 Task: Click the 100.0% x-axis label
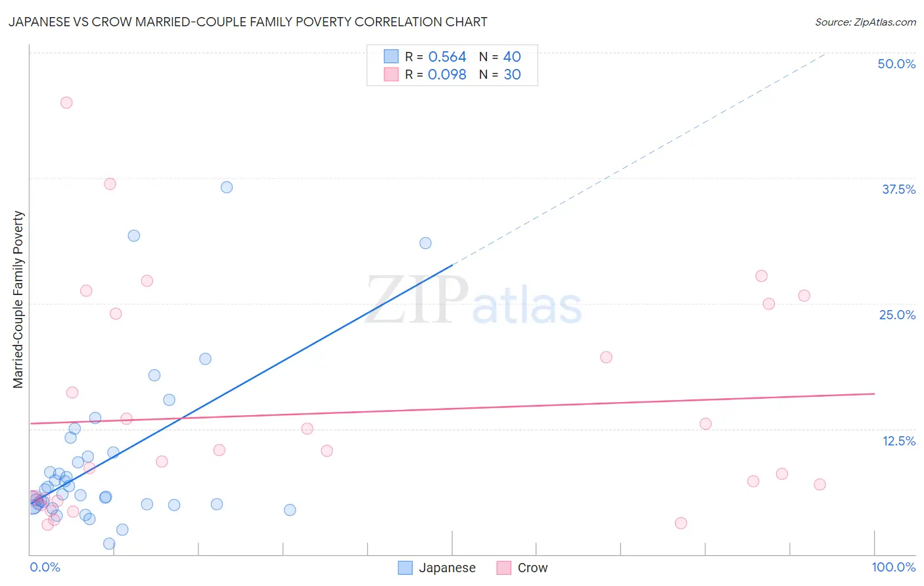[894, 567]
